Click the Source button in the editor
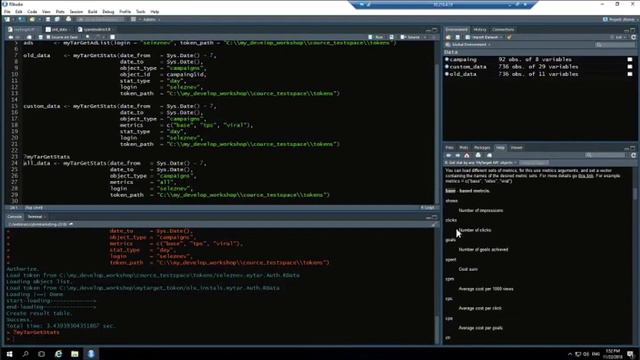The height and width of the screenshot is (360, 640). point(410,37)
